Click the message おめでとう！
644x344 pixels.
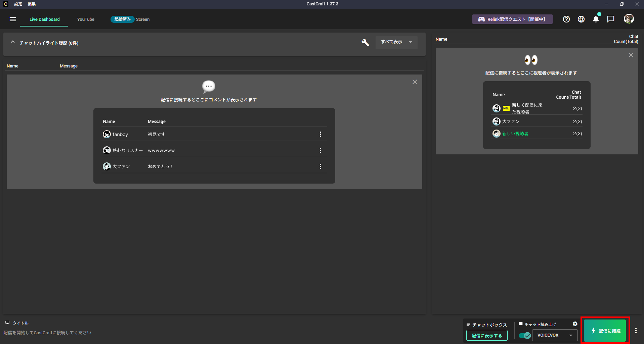click(x=161, y=166)
